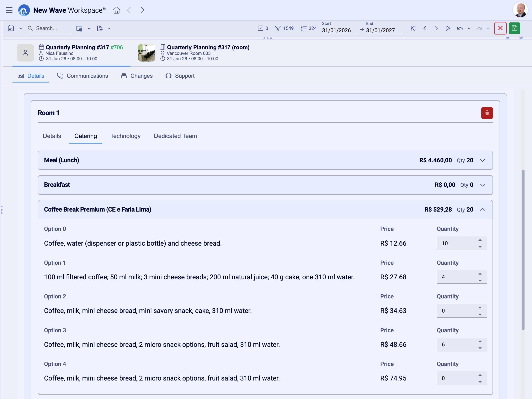Click the red cancel X icon
532x399 pixels.
coord(500,28)
